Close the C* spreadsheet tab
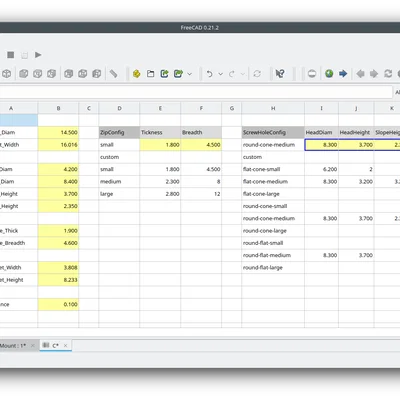400x400 pixels. click(65, 346)
